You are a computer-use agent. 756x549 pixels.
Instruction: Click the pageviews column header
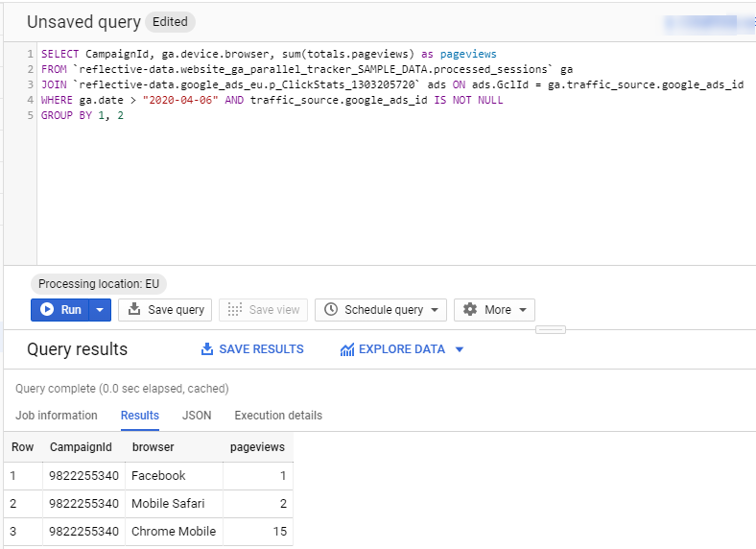click(257, 447)
